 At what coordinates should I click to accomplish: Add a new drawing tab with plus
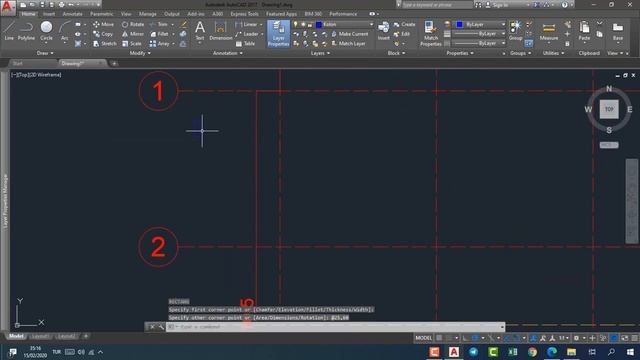tap(114, 64)
